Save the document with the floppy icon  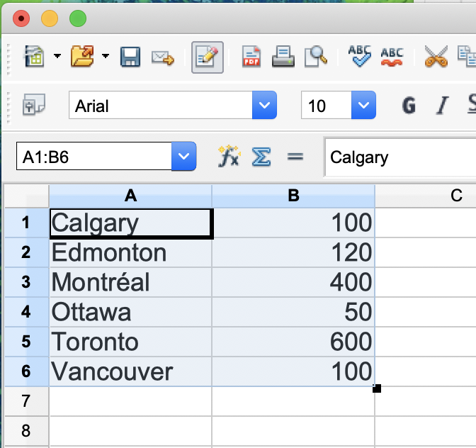[x=130, y=57]
